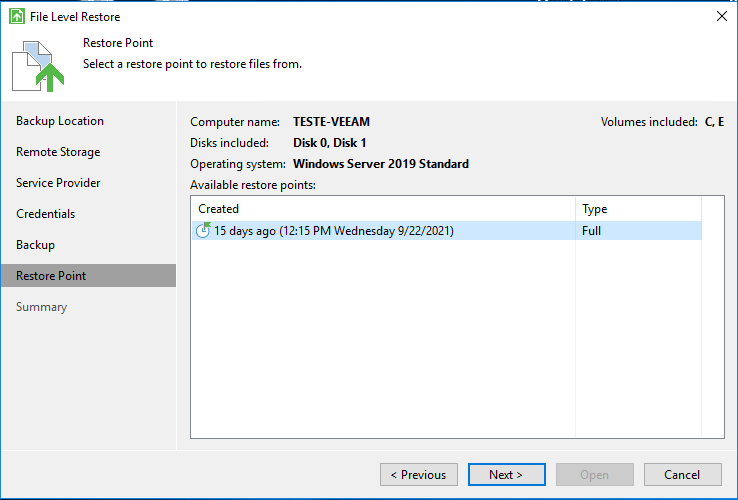Cancel the restore wizard
738x500 pixels.
(x=682, y=475)
